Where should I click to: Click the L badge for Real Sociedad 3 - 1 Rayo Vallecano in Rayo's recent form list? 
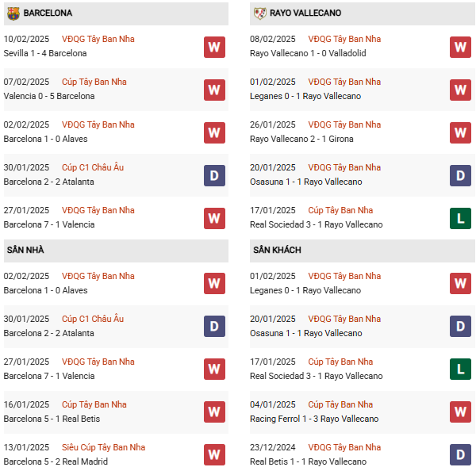click(x=460, y=218)
